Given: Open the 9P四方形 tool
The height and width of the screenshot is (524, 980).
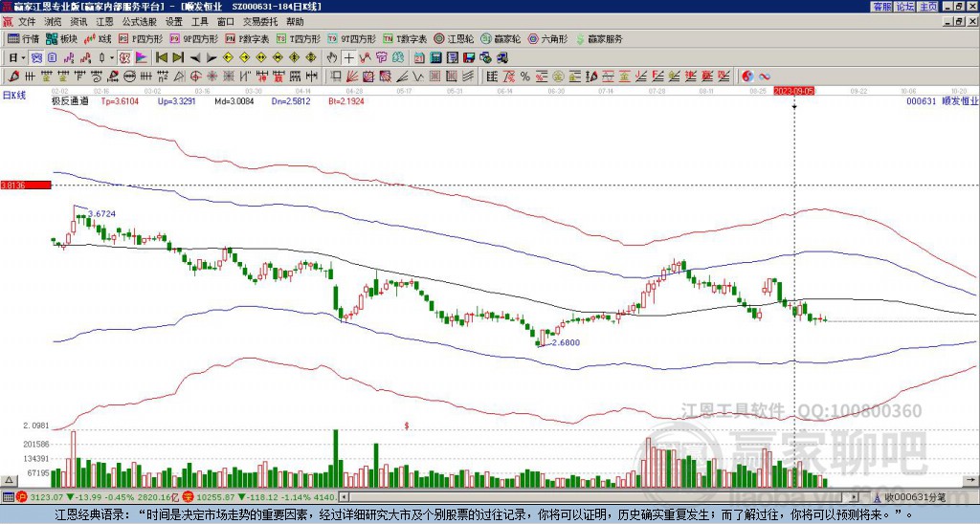Looking at the screenshot, I should (193, 38).
